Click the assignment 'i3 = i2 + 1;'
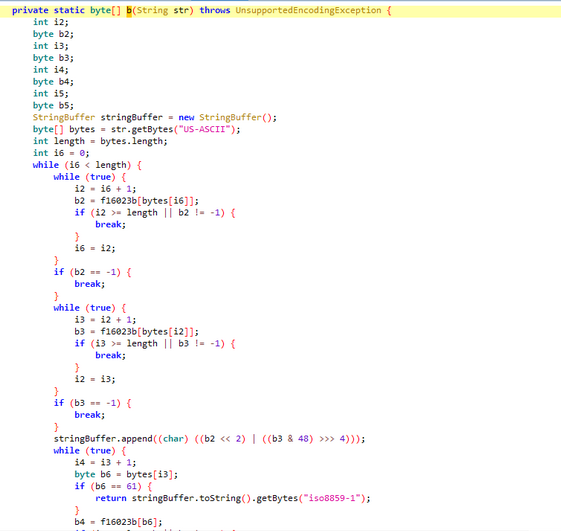Image resolution: width=561 pixels, height=531 pixels. [105, 320]
